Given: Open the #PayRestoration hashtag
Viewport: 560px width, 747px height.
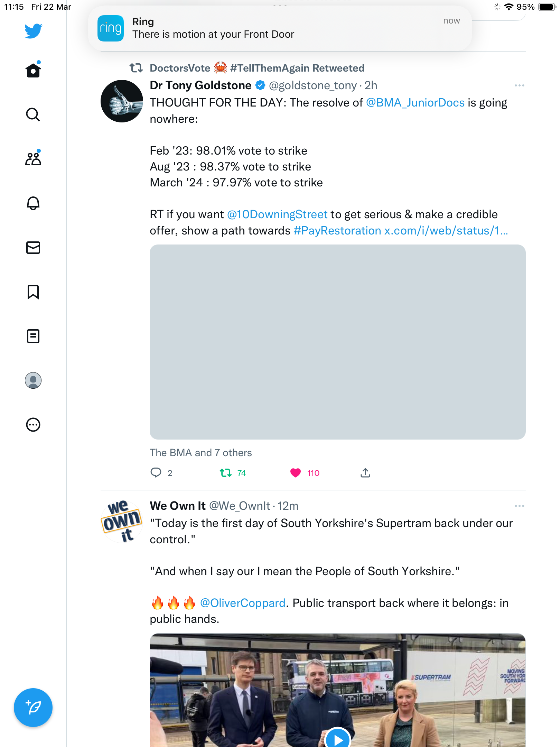Looking at the screenshot, I should tap(337, 231).
